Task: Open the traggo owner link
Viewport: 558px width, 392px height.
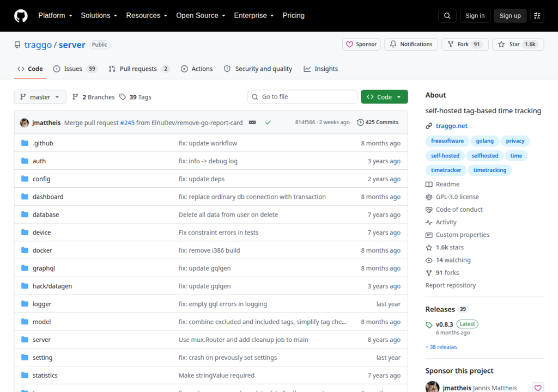Action: click(38, 45)
